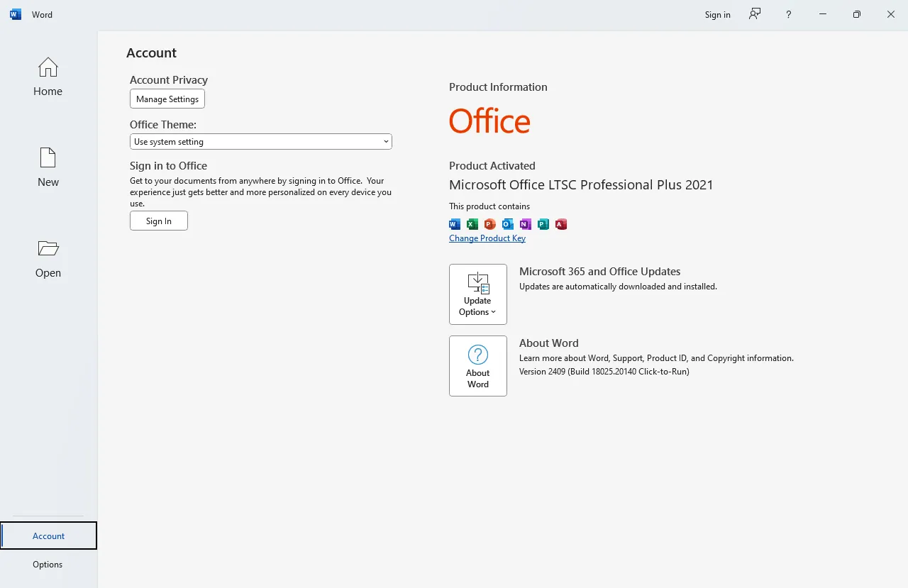Click Sign in at the title bar

717,14
